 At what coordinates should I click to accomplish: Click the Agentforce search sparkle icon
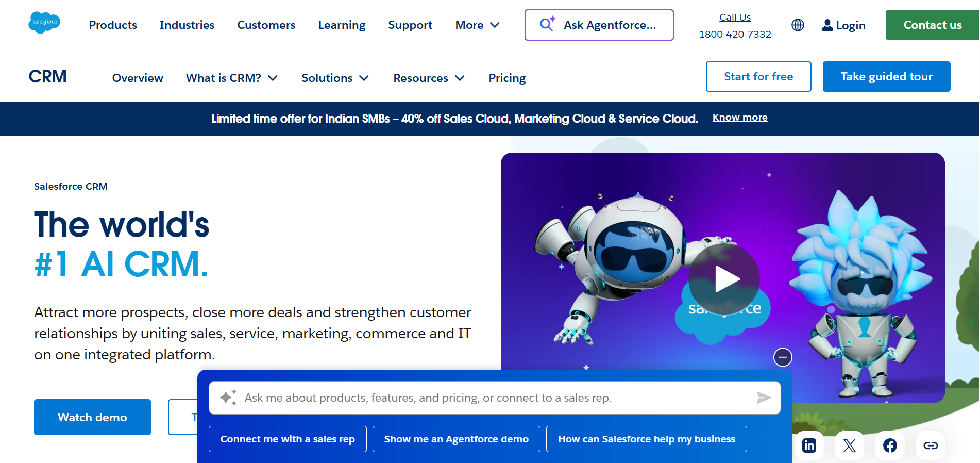point(547,24)
